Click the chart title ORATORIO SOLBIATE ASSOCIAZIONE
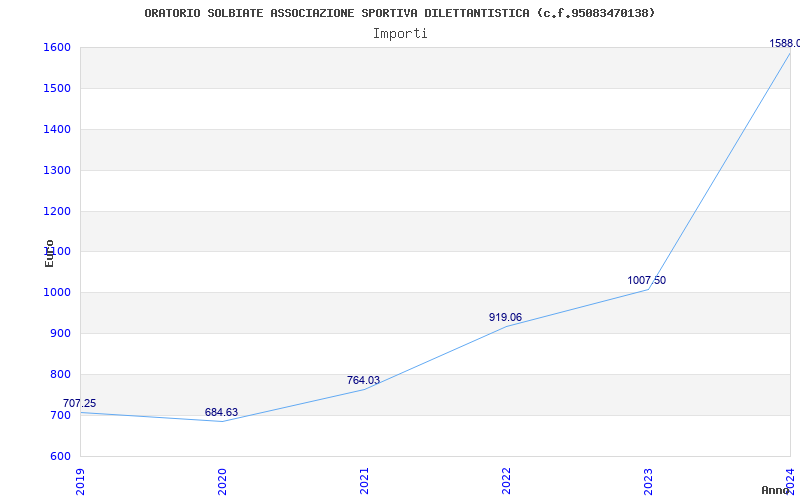 (x=399, y=13)
